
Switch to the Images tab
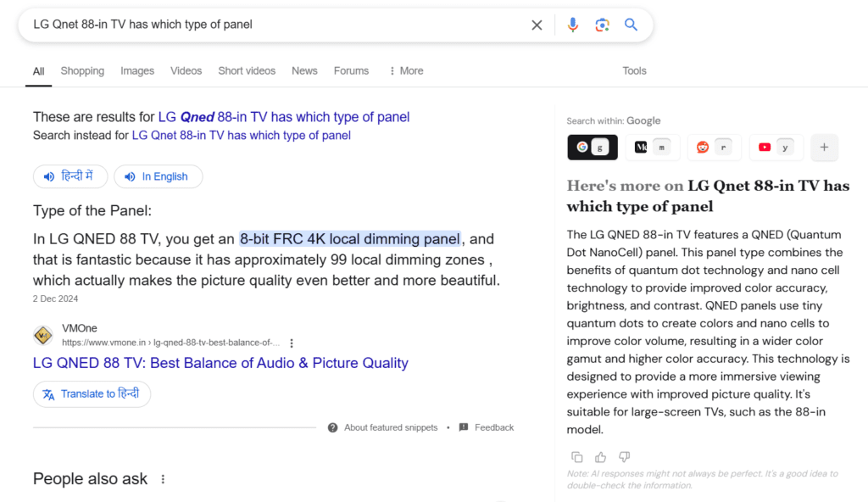[137, 70]
